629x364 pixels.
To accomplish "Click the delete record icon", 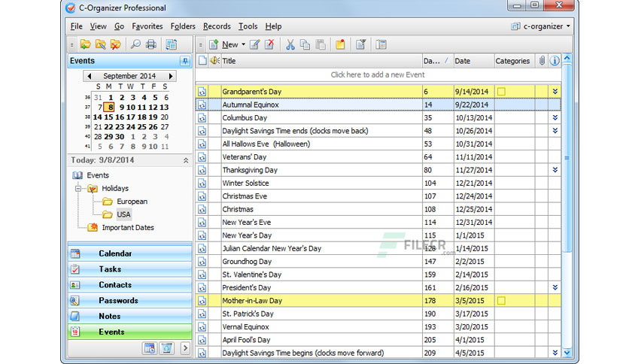I will pos(269,44).
